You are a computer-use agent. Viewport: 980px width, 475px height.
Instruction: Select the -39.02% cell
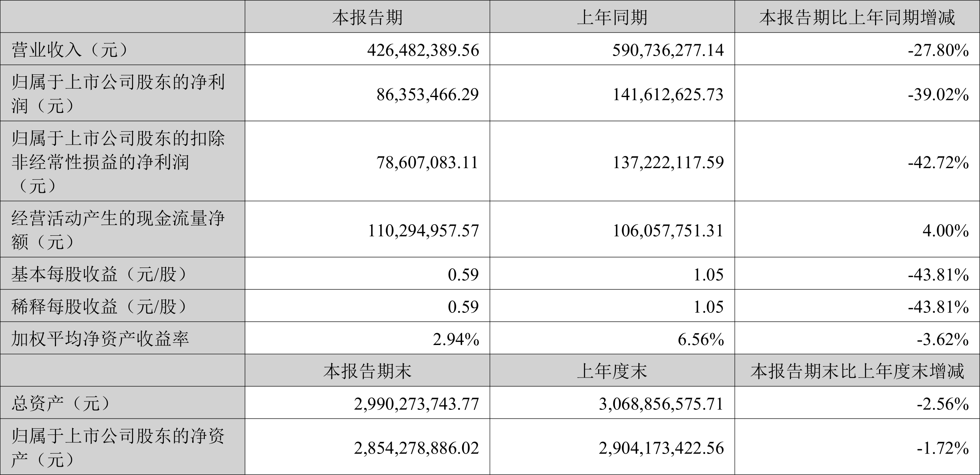(938, 94)
